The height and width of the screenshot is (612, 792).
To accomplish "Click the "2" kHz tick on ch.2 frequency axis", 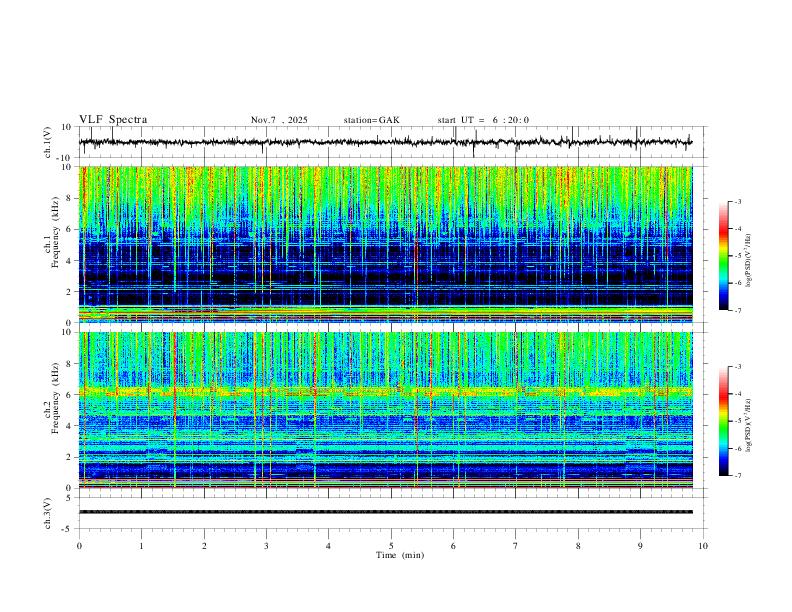I will [x=70, y=457].
